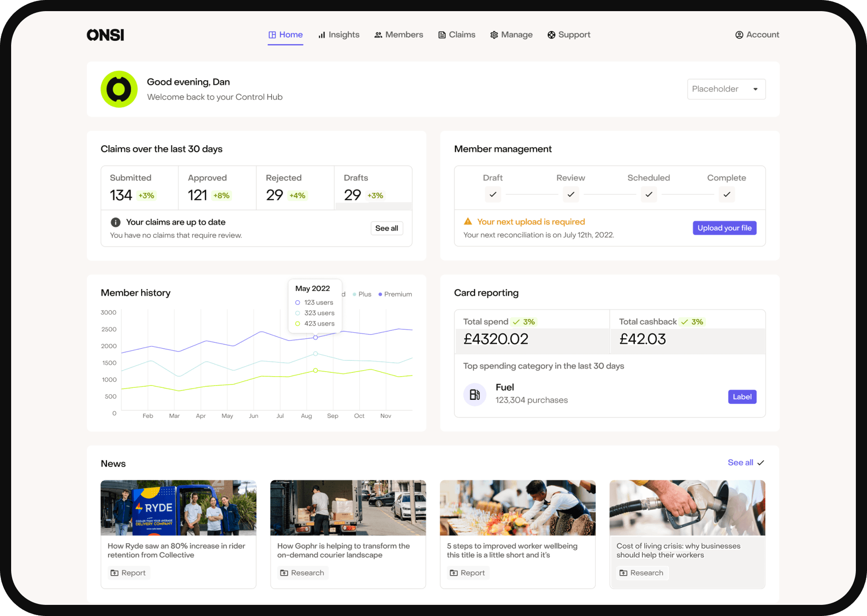Click the green check icon next to Total cashback

685,322
